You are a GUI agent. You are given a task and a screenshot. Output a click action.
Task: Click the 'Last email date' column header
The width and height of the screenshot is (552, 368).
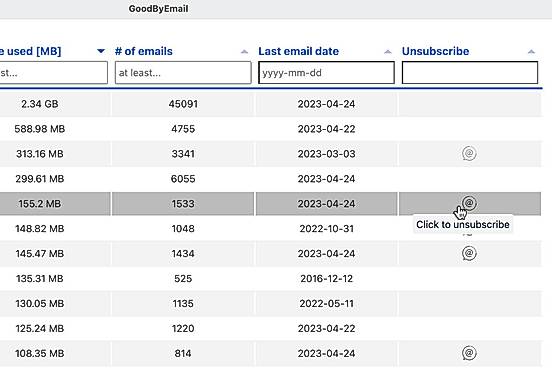pos(299,51)
